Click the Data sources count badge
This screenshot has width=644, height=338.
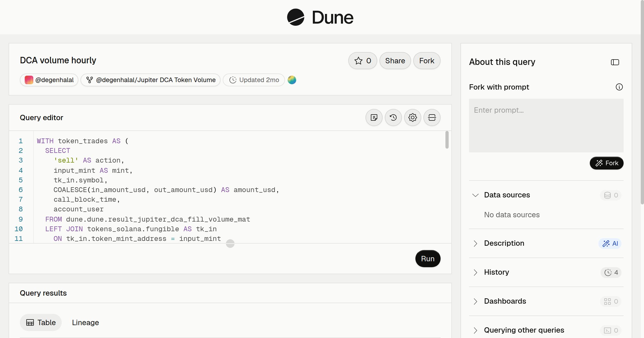point(611,195)
